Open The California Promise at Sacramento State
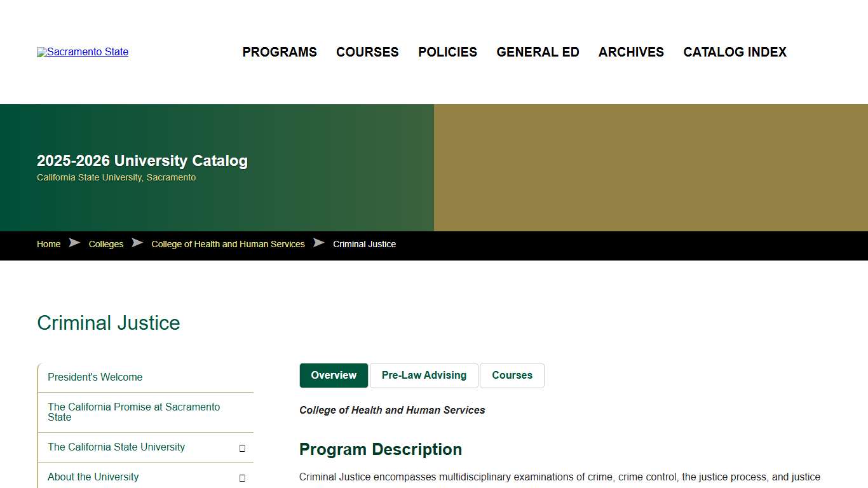 [133, 412]
